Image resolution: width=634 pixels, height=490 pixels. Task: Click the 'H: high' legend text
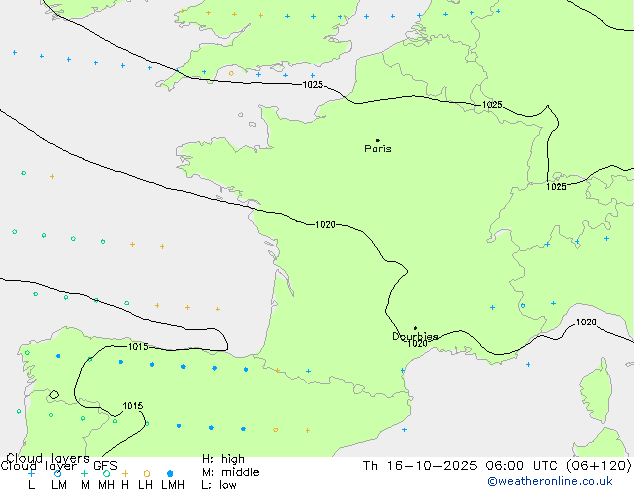tap(223, 459)
